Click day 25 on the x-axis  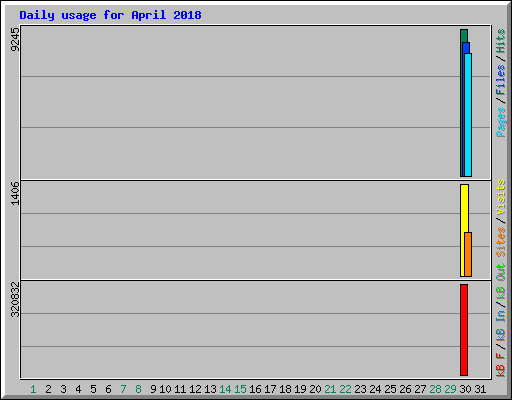coord(390,389)
